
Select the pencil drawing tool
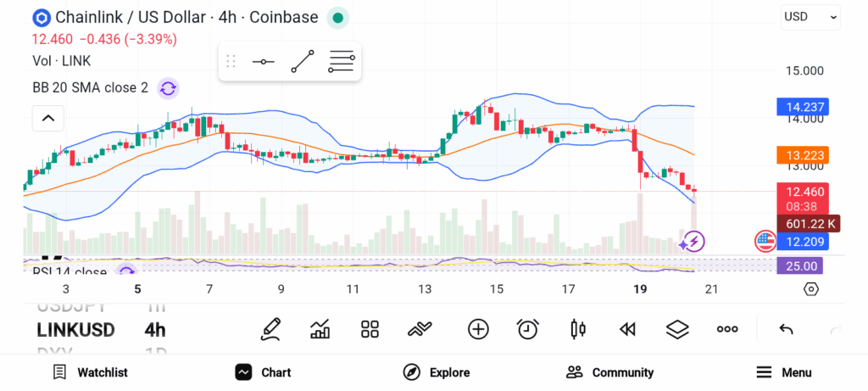(271, 329)
